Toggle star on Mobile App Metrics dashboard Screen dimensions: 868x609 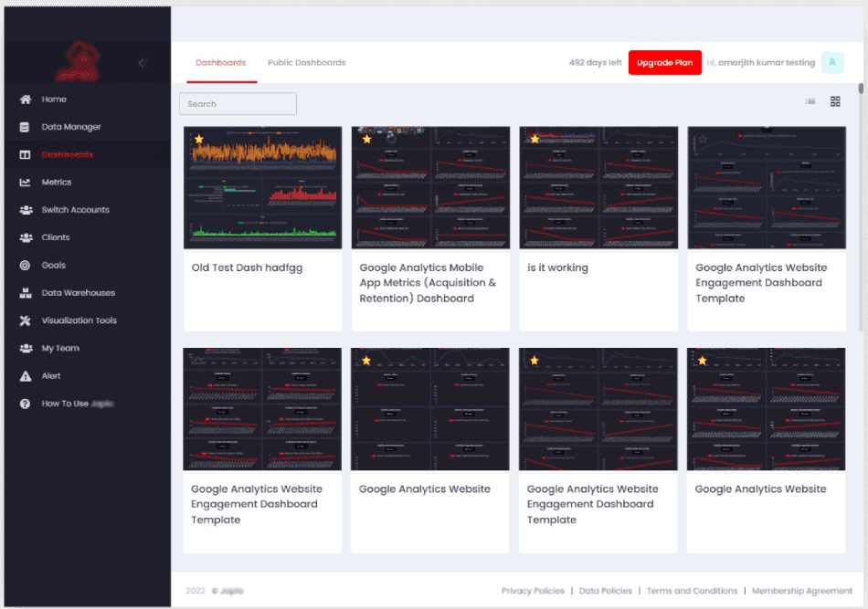[366, 140]
